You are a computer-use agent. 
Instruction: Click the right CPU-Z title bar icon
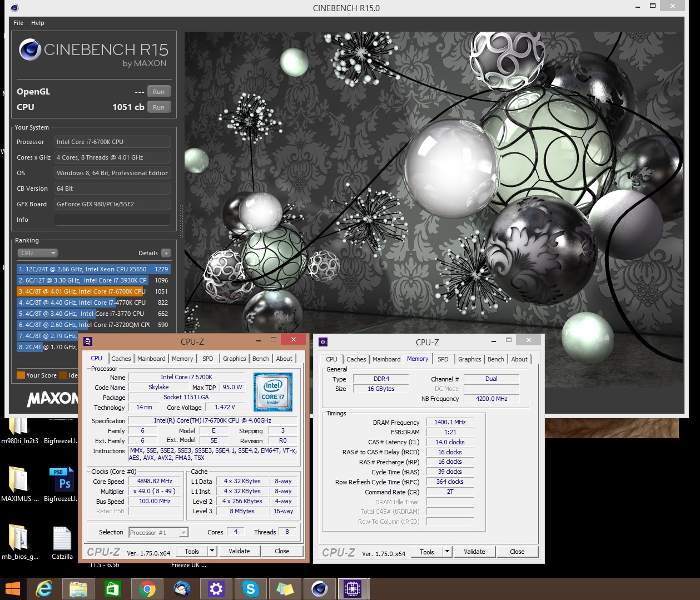[x=323, y=341]
